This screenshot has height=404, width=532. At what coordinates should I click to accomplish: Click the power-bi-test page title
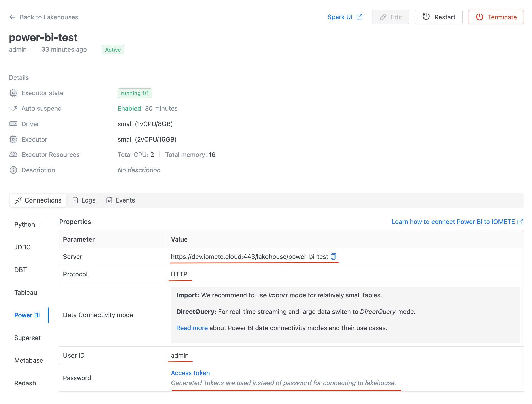click(43, 37)
